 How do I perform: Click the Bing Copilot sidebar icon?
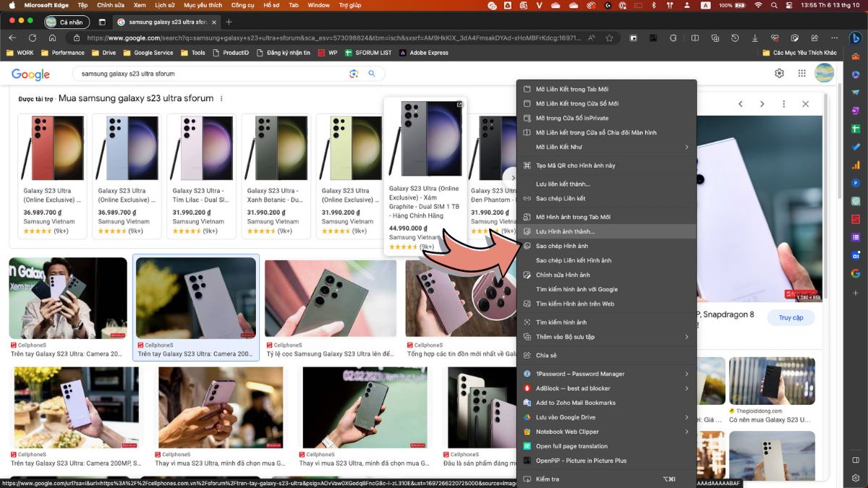(x=854, y=38)
